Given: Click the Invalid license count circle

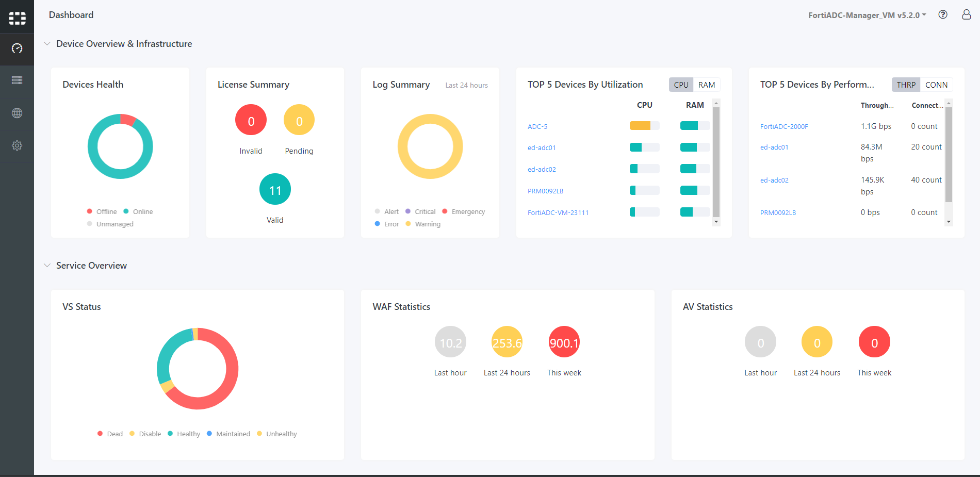Looking at the screenshot, I should pos(251,120).
